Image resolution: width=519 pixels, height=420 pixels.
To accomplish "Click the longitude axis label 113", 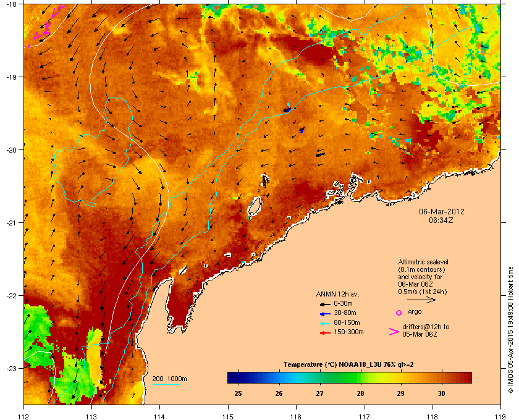I will tap(91, 416).
